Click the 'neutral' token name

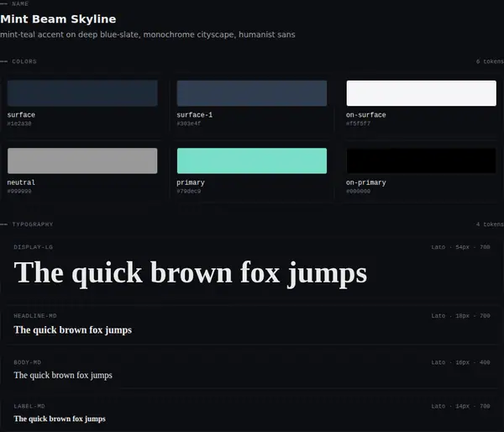(x=21, y=182)
